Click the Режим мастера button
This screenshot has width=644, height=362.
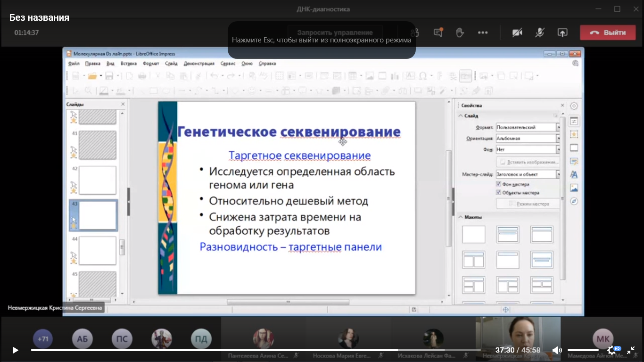(528, 204)
